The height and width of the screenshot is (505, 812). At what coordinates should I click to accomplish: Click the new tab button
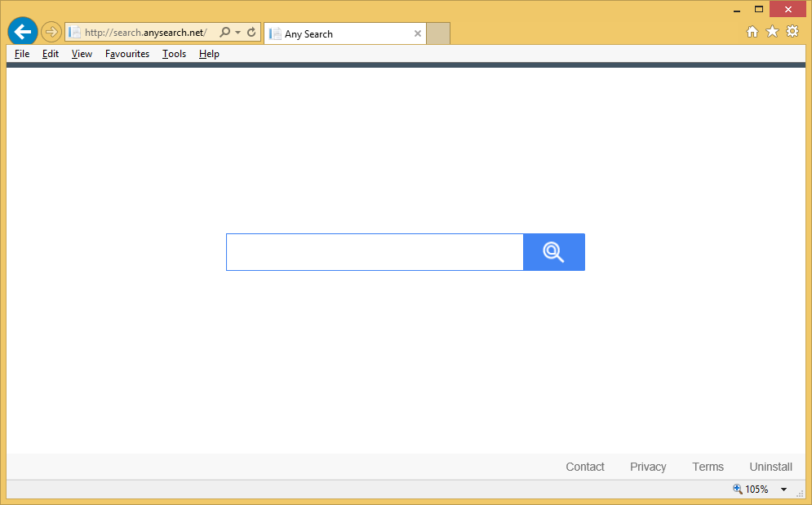[x=438, y=33]
